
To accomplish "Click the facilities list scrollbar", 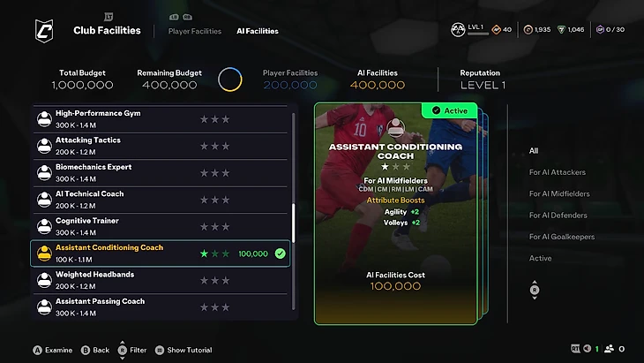I will (293, 212).
